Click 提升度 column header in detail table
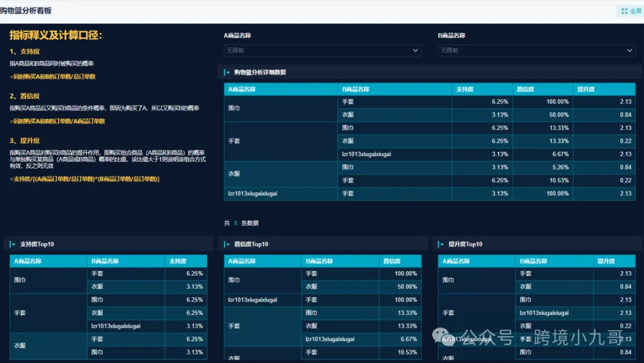Viewport: 644px width, 363px height. 586,90
